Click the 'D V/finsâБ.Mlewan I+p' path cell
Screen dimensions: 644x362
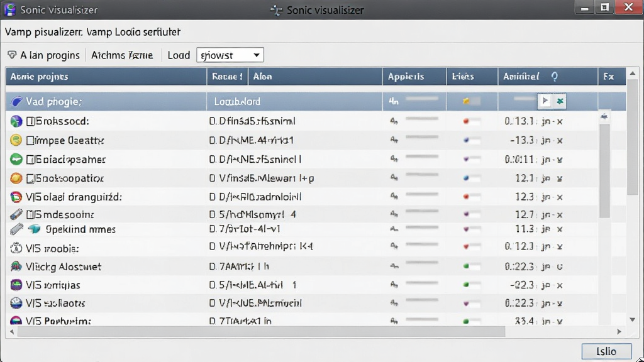262,178
